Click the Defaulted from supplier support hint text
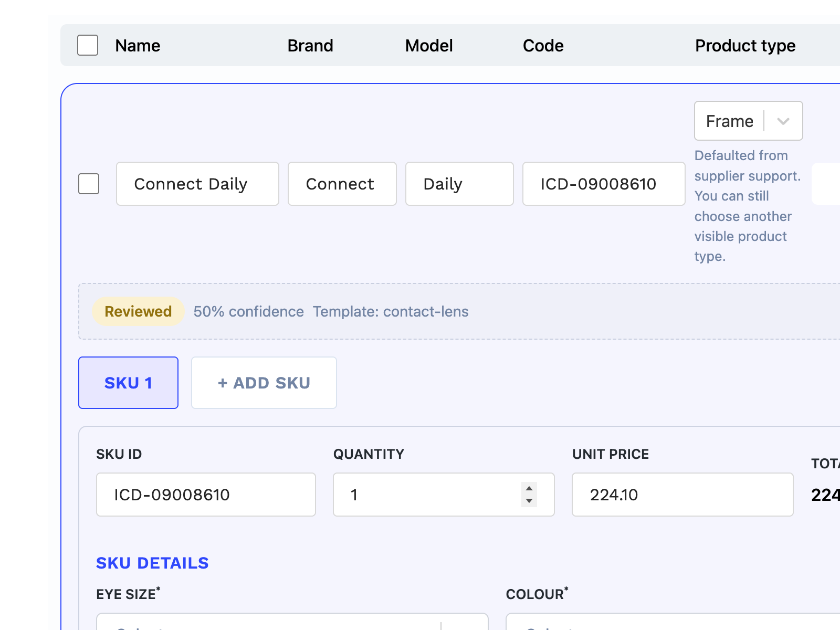The height and width of the screenshot is (630, 840). (748, 206)
